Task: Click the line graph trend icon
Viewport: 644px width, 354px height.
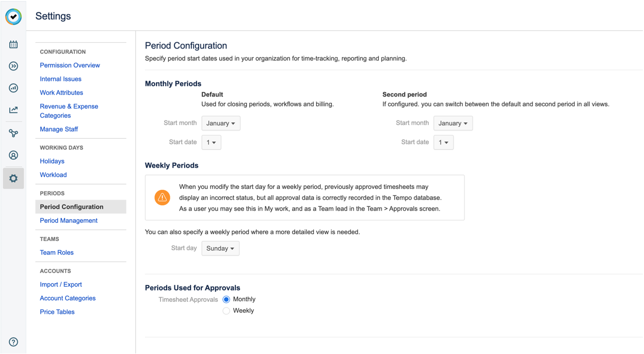Action: pos(13,110)
